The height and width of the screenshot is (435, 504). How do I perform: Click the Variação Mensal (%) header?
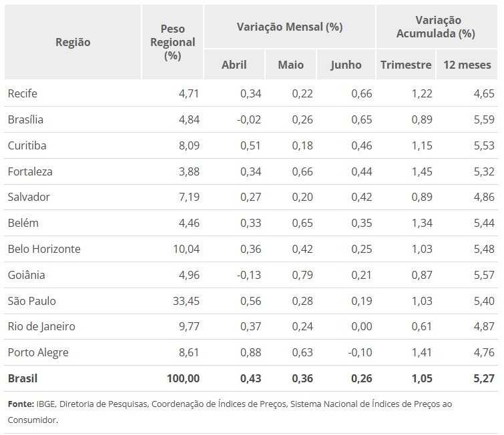tap(290, 27)
